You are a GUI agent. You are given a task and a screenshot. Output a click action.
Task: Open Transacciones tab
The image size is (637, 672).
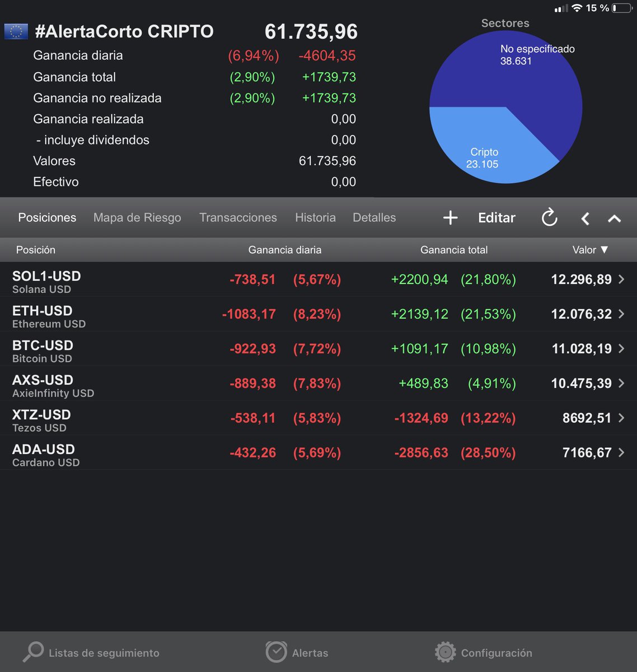coord(238,217)
